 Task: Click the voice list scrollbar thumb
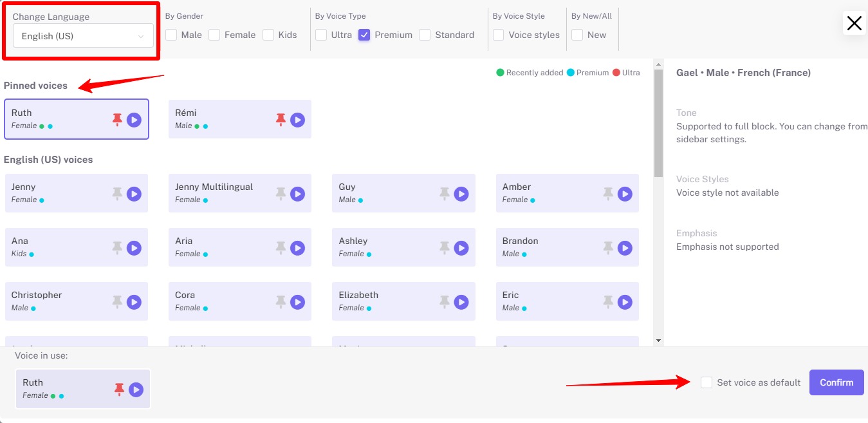658,123
